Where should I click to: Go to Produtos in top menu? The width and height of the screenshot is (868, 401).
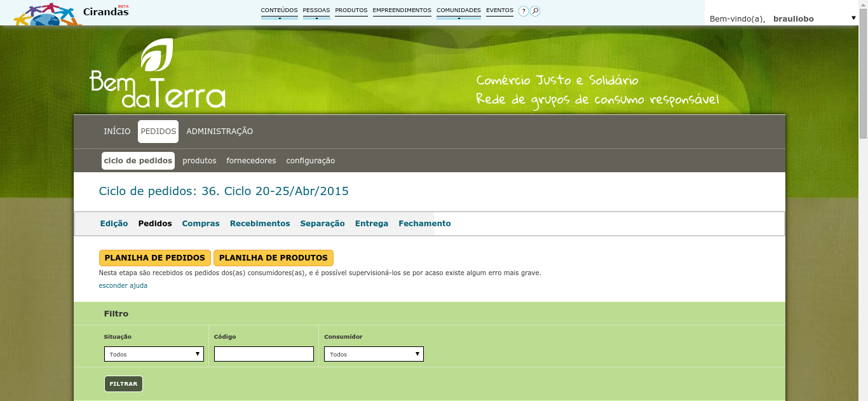tap(351, 10)
